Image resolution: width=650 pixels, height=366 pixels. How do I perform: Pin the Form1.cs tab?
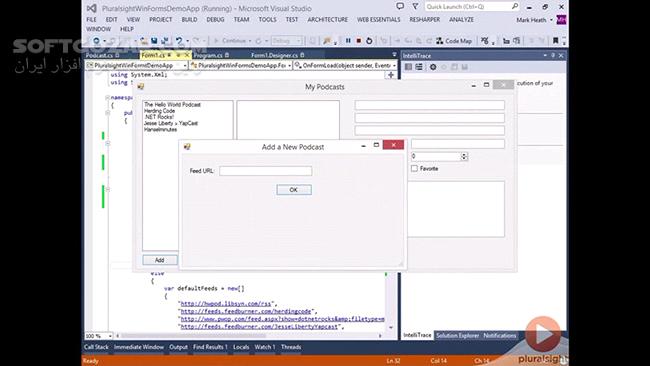[x=178, y=55]
